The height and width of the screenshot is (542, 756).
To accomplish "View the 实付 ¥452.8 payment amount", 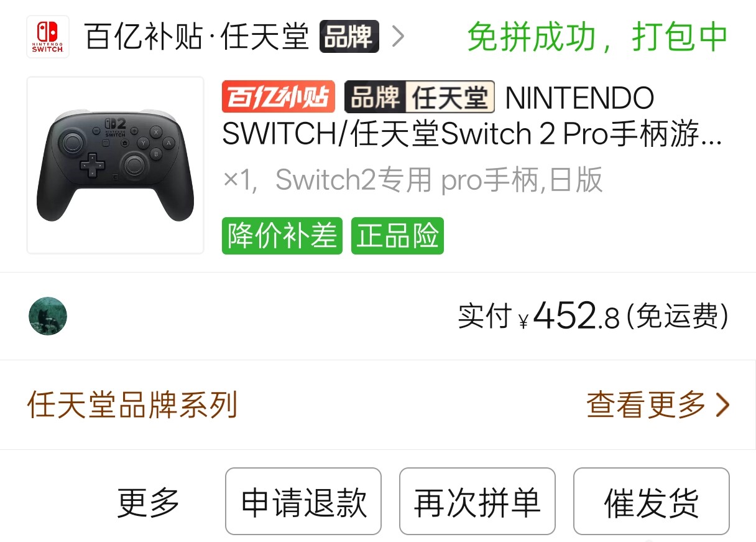I will (593, 316).
